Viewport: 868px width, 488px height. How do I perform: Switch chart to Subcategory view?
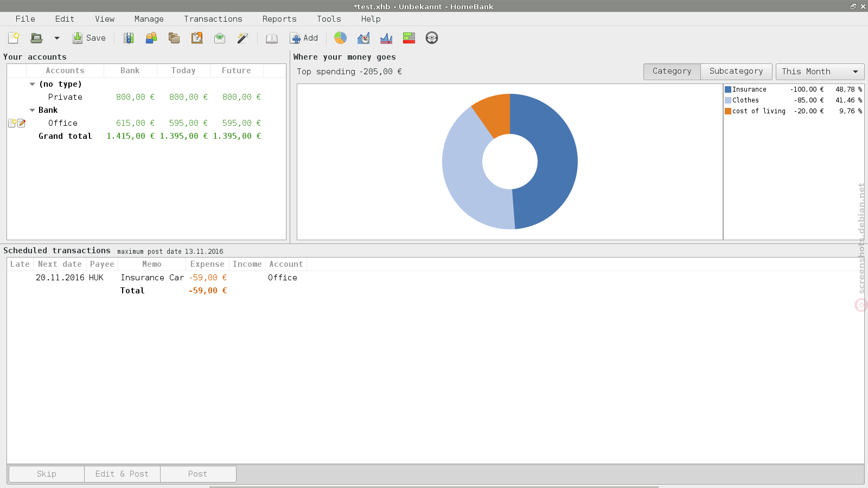[736, 71]
